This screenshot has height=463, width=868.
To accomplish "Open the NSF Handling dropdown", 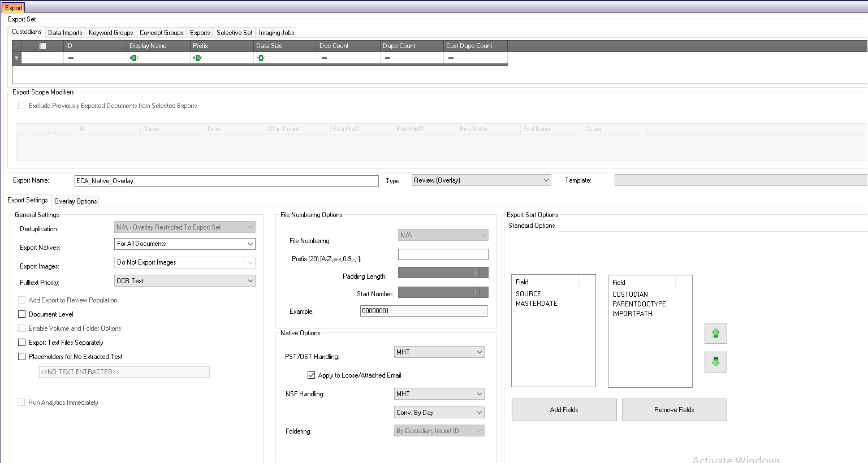I will 439,393.
